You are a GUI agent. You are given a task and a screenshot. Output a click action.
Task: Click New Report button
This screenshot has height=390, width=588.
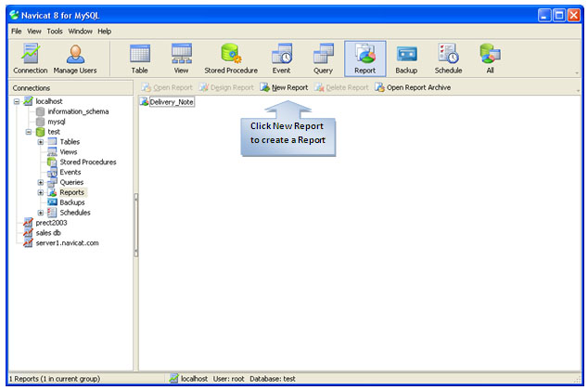(284, 87)
